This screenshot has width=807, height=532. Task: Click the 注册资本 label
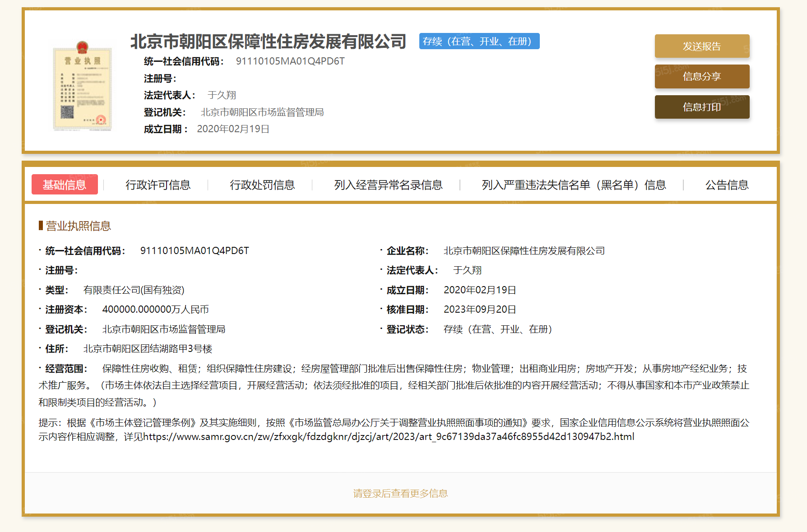coord(66,310)
